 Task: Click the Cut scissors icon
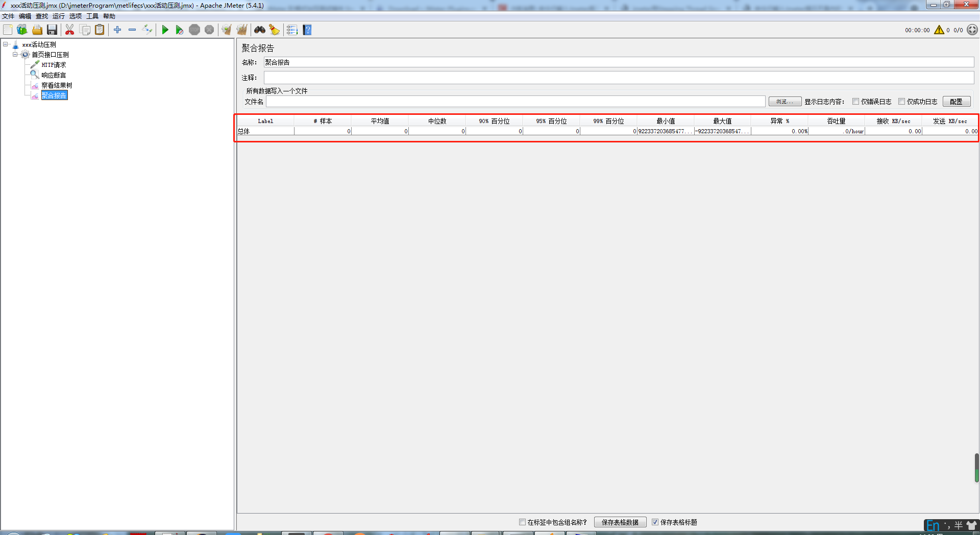[x=69, y=30]
